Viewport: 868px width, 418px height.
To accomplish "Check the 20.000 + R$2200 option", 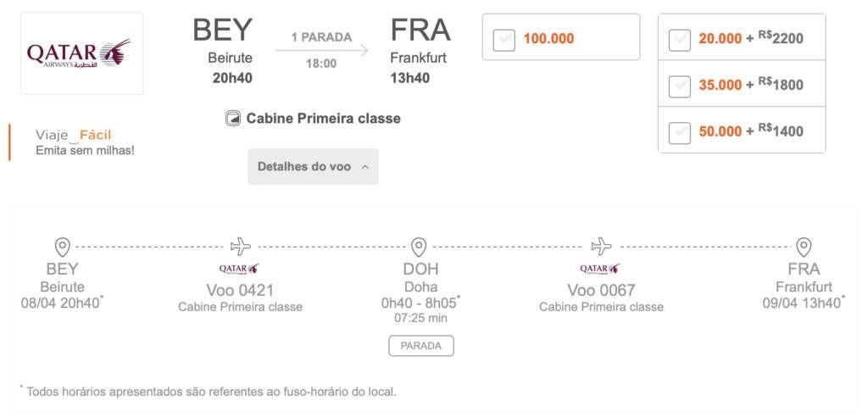I will pos(679,40).
